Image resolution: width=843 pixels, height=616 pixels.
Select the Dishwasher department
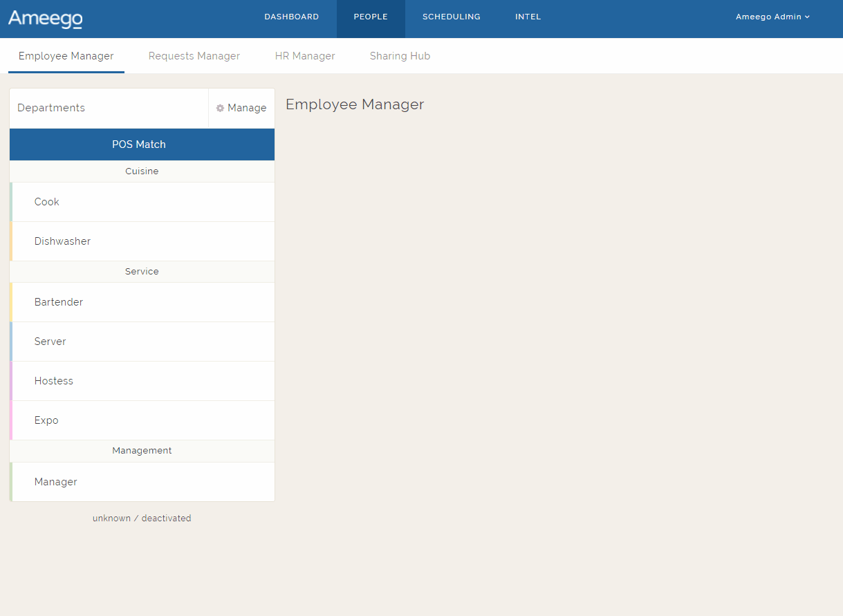pos(62,241)
